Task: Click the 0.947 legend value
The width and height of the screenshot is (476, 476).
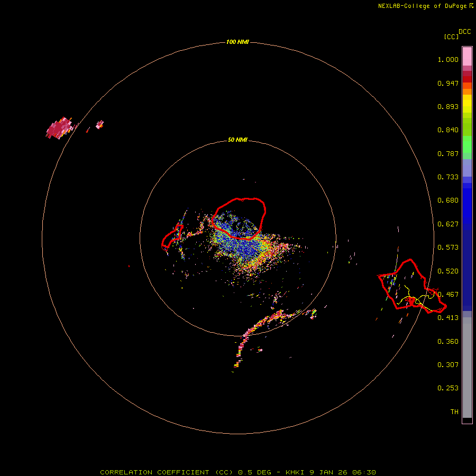Action: [x=448, y=83]
